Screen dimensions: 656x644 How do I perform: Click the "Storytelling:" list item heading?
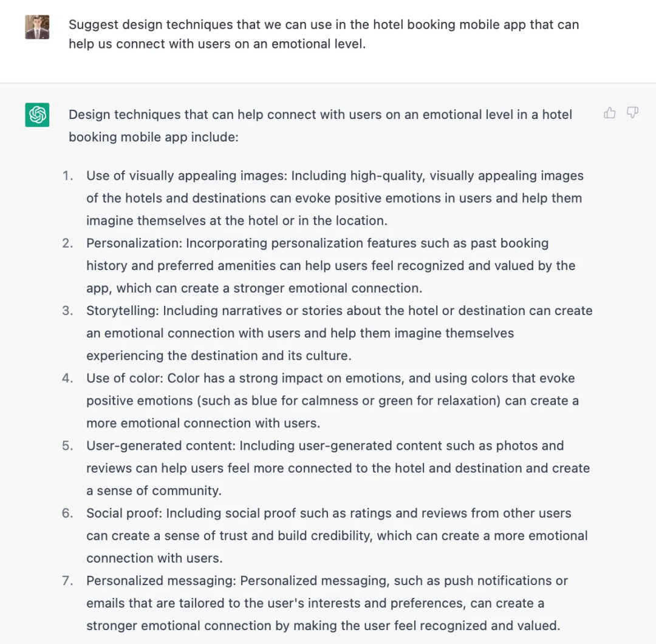(x=123, y=311)
